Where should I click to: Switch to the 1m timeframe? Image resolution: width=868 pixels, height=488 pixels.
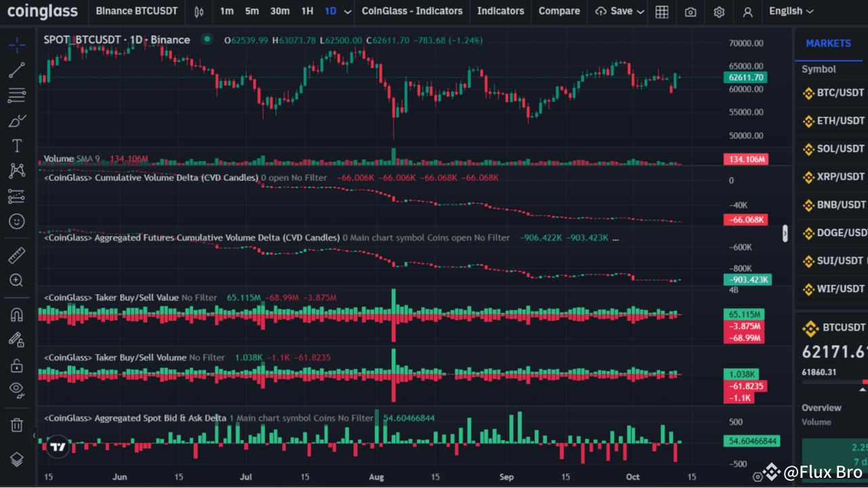pos(227,12)
